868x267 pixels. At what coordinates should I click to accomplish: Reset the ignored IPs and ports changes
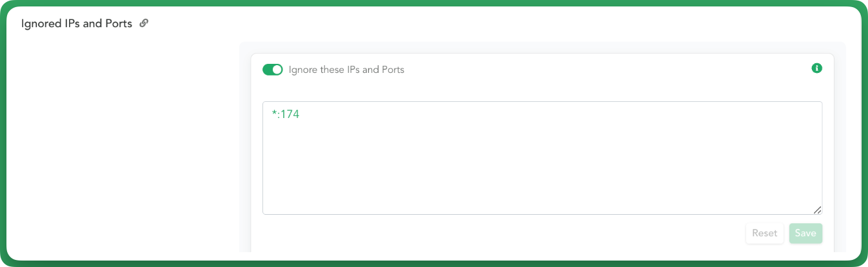765,233
